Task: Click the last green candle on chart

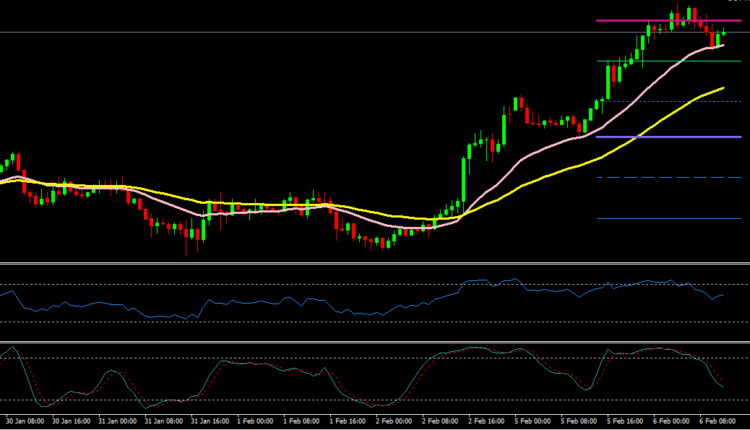Action: [x=721, y=37]
